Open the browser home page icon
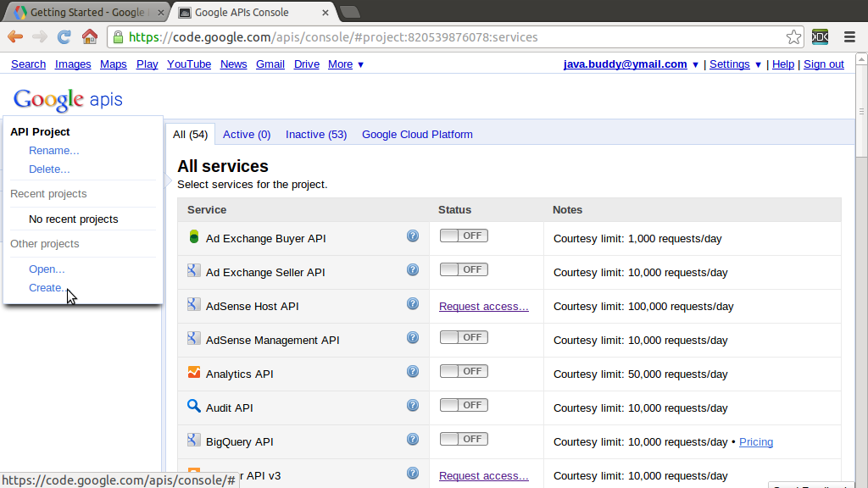Screen dimensions: 868x488 [90, 36]
